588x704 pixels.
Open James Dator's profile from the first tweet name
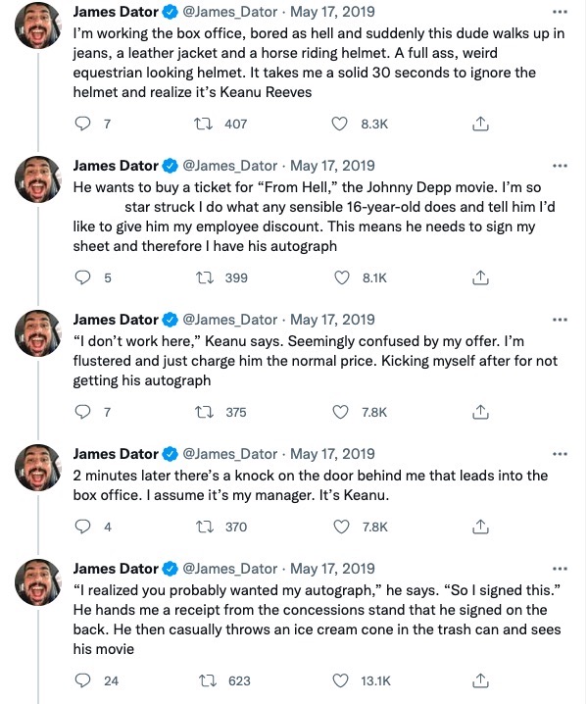pyautogui.click(x=116, y=12)
